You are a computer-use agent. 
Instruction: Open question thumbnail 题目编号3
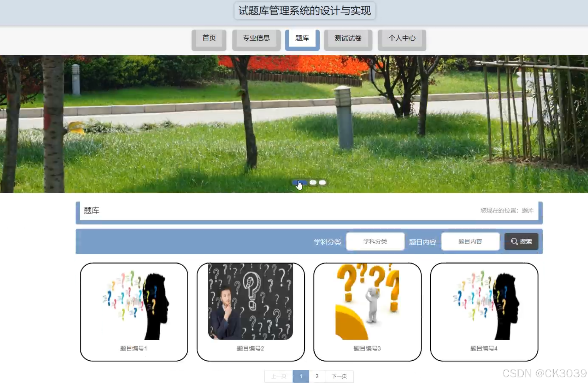367,301
